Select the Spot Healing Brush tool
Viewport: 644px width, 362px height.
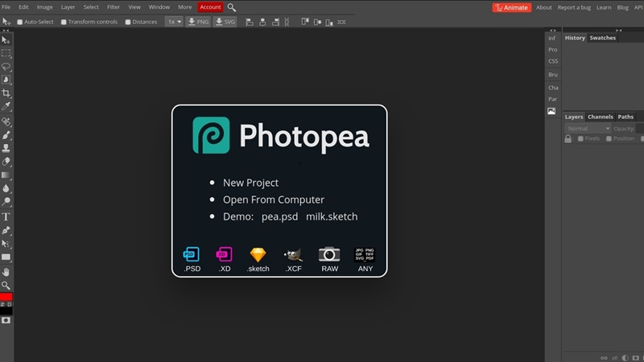[x=6, y=121]
